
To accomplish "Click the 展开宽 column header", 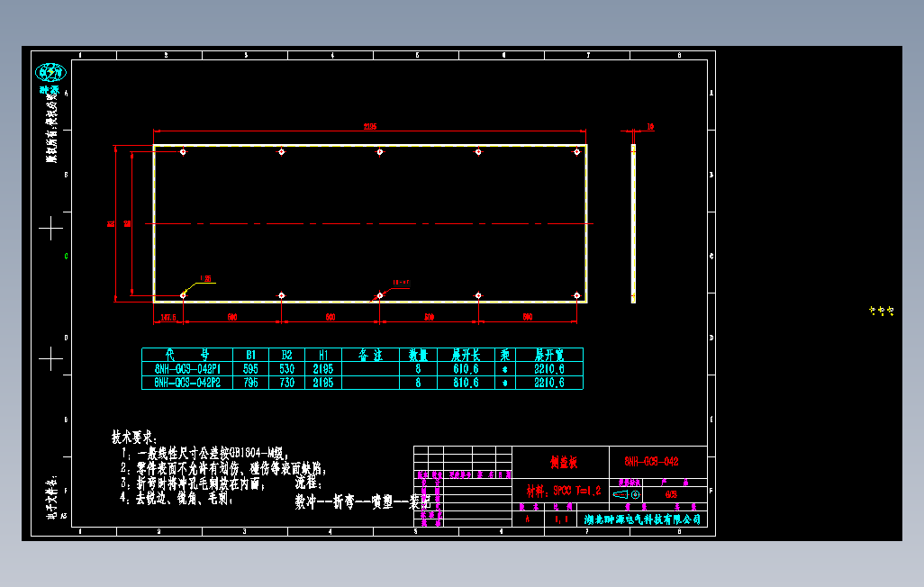I will pyautogui.click(x=549, y=355).
